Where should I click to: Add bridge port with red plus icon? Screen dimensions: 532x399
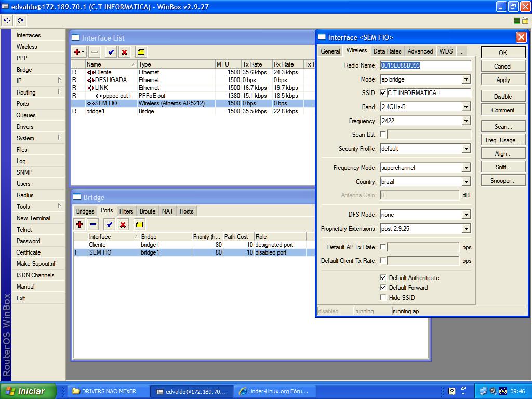(x=79, y=224)
